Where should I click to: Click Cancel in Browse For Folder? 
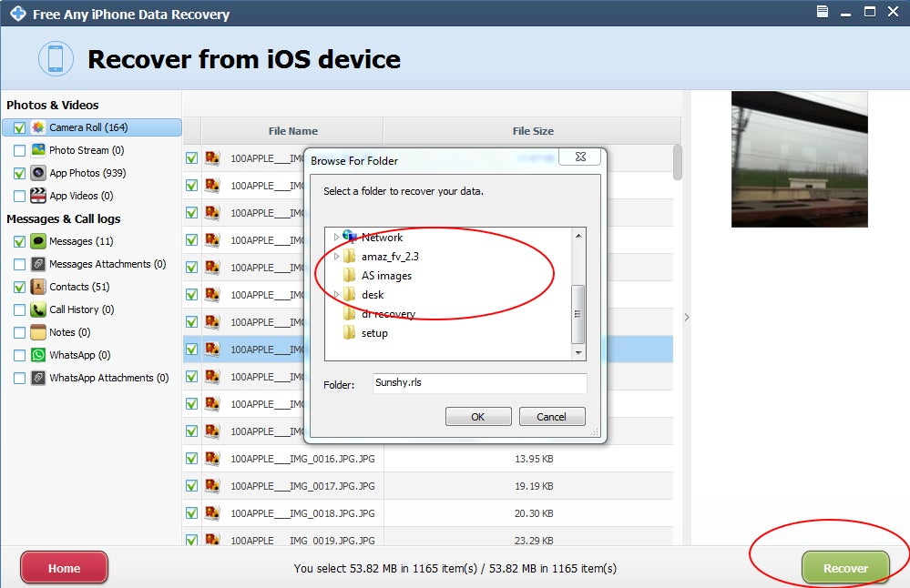coord(551,416)
